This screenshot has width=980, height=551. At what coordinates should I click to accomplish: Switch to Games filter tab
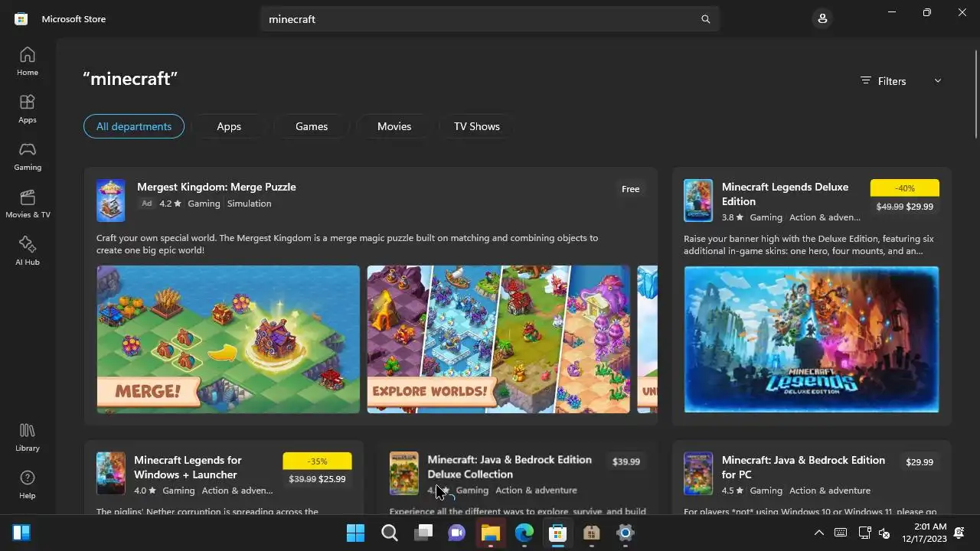point(312,126)
